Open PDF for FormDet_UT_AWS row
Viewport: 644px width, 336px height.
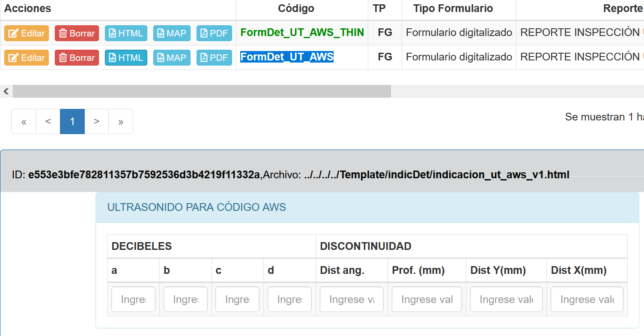coord(214,57)
